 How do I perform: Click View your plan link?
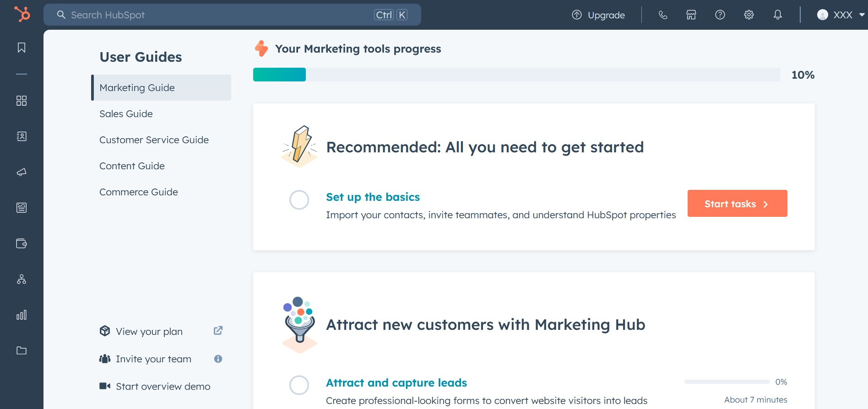(x=149, y=331)
